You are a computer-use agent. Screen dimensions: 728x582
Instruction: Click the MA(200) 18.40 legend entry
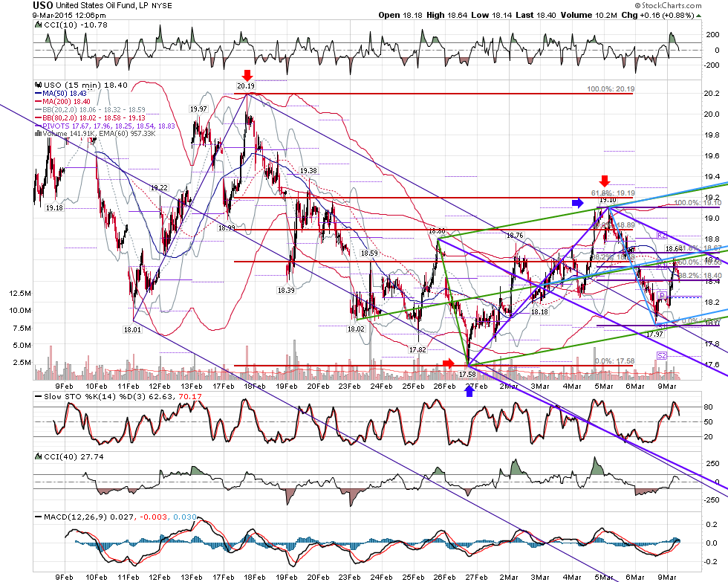62,102
